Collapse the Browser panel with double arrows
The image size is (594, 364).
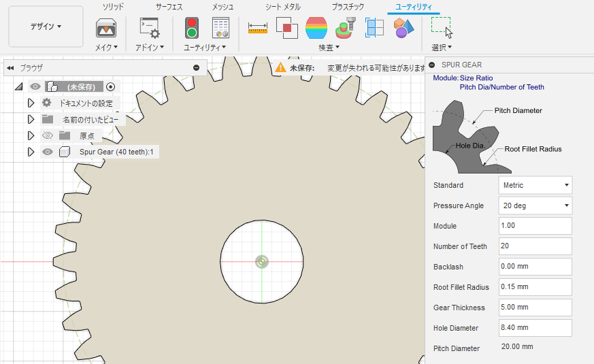[x=10, y=68]
